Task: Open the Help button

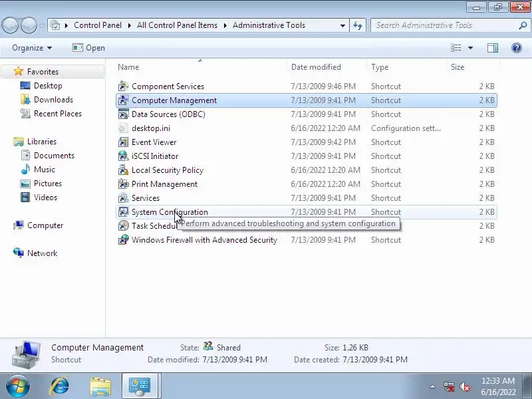Action: [517, 48]
